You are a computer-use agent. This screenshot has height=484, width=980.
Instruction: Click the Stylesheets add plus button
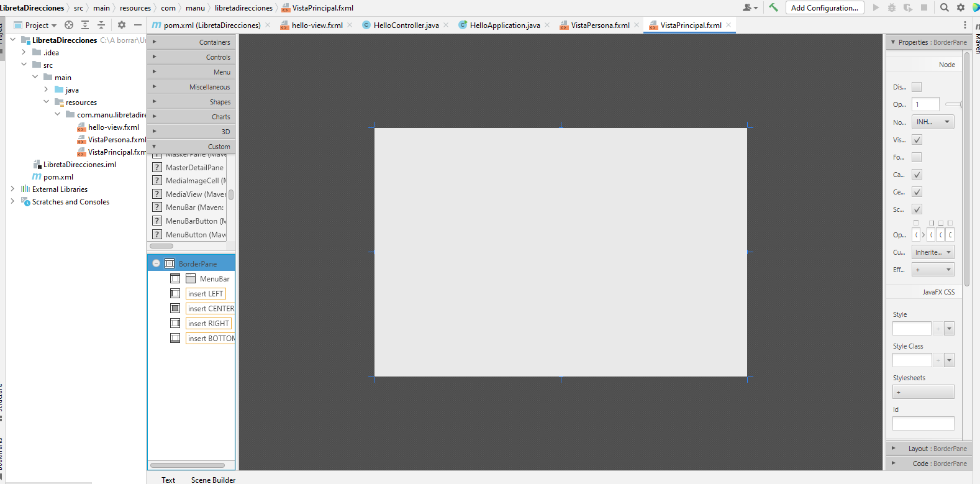(923, 392)
